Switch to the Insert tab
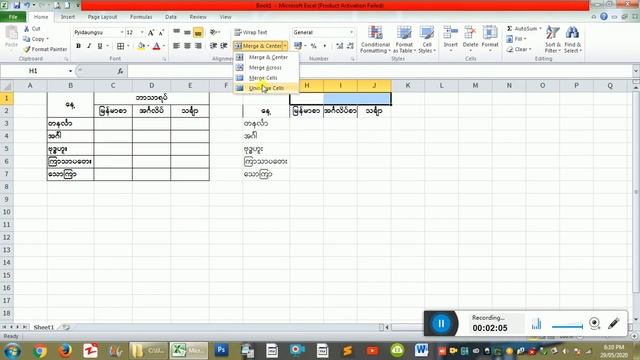The height and width of the screenshot is (360, 640). coord(68,17)
